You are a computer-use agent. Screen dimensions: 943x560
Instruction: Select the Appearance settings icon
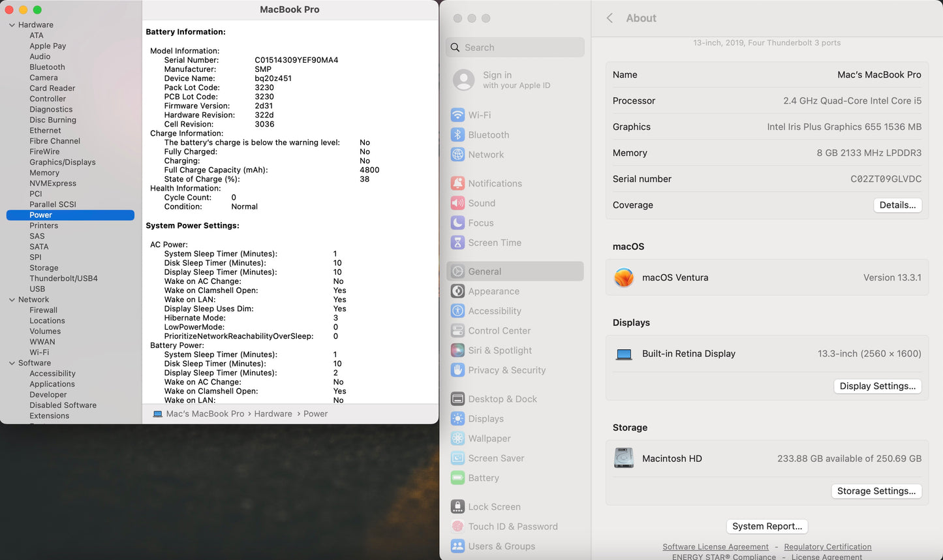pos(492,291)
